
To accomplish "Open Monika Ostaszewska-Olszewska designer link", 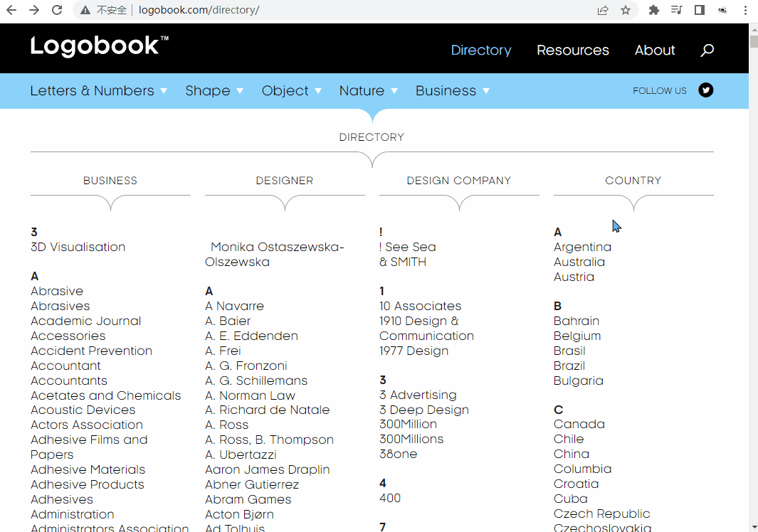I will coord(275,254).
